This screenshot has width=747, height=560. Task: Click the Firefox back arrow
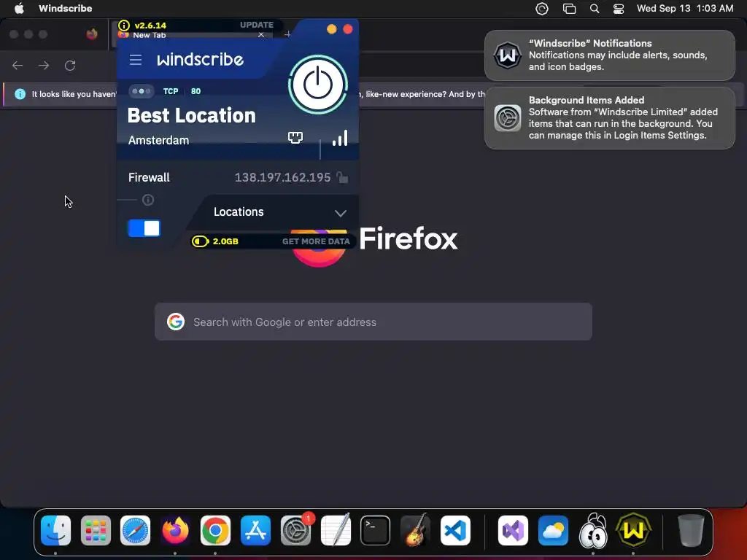pyautogui.click(x=18, y=65)
